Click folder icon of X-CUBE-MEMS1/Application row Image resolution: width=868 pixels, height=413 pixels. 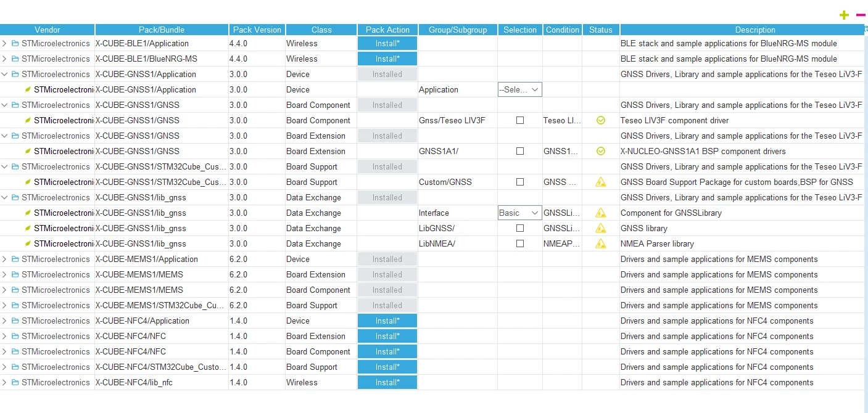(x=15, y=259)
